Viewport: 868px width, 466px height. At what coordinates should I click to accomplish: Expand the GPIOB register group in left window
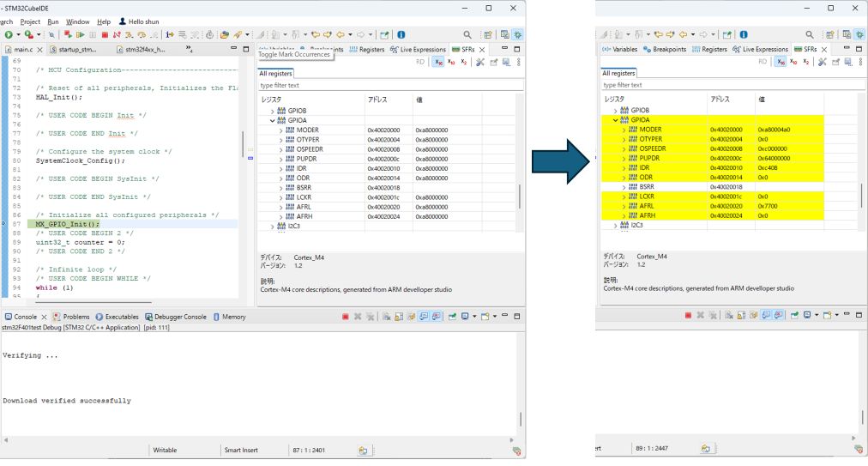(273, 111)
